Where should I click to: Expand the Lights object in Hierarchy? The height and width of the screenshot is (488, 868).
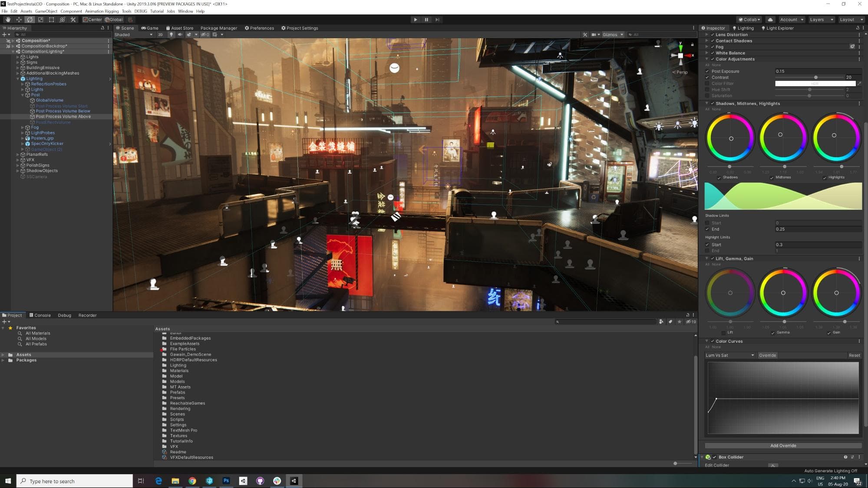(18, 57)
